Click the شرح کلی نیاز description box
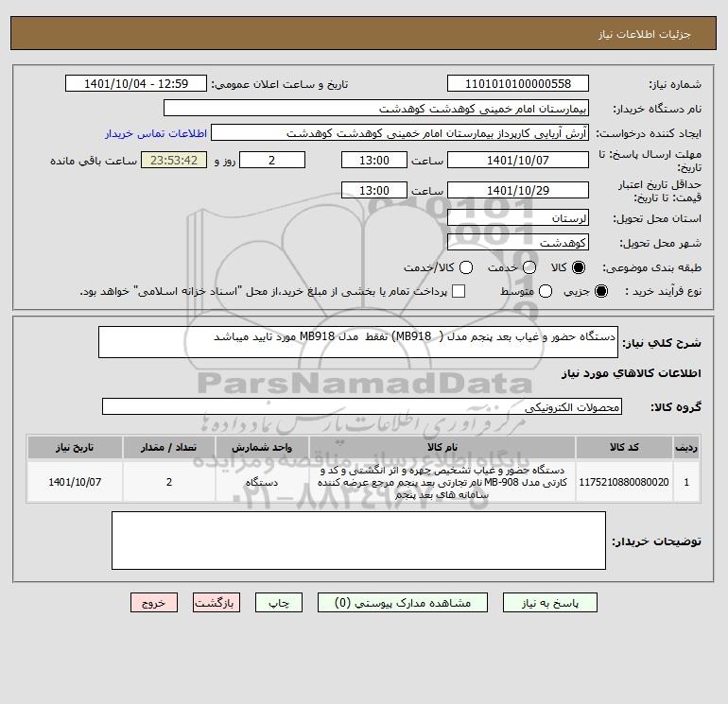This screenshot has height=704, width=728. click(x=358, y=342)
